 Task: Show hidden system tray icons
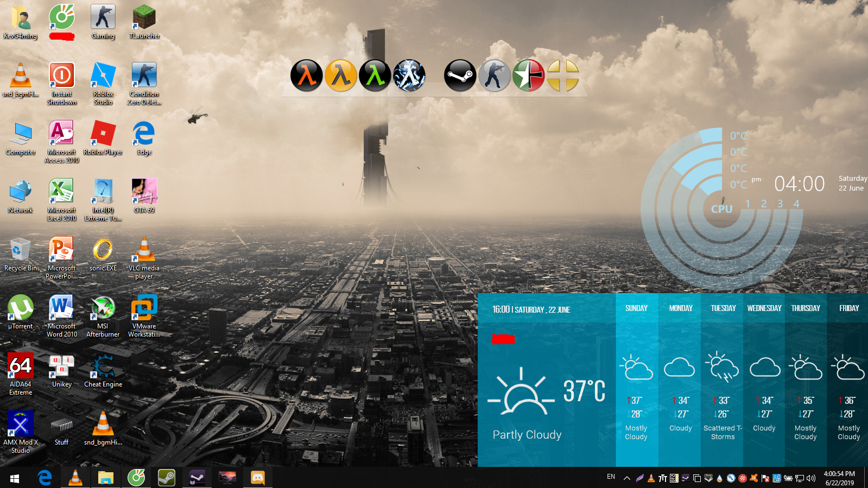pyautogui.click(x=627, y=478)
